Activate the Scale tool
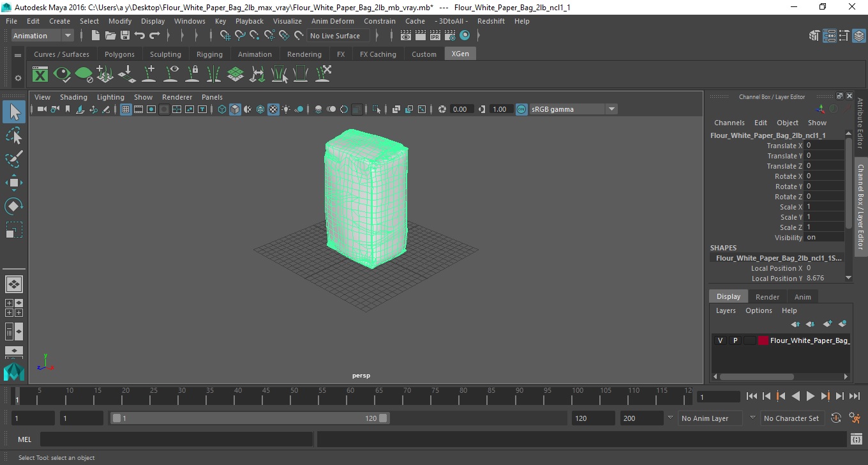 click(x=14, y=230)
